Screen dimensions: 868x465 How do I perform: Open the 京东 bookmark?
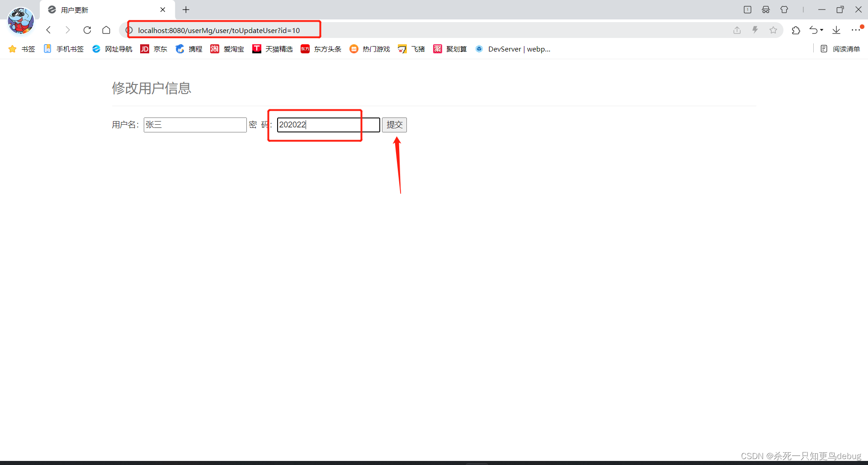(154, 49)
